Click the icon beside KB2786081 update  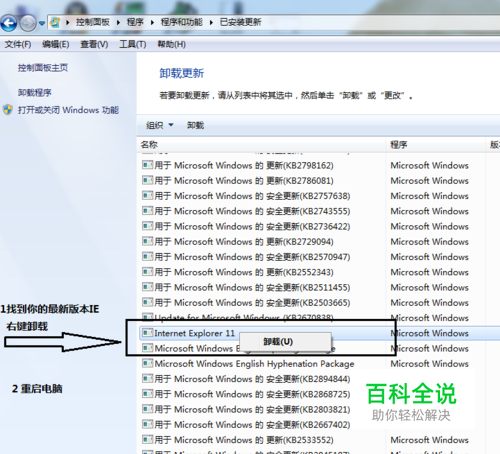pos(147,180)
